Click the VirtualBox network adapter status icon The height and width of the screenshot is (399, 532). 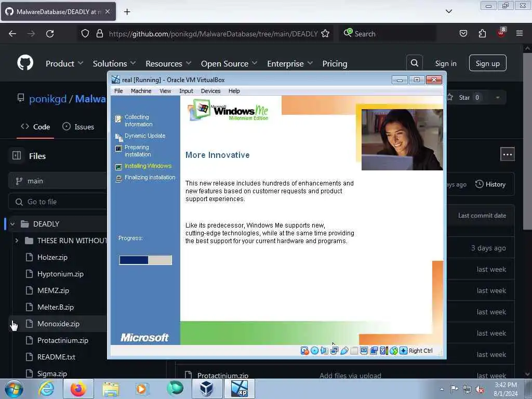[x=334, y=351]
